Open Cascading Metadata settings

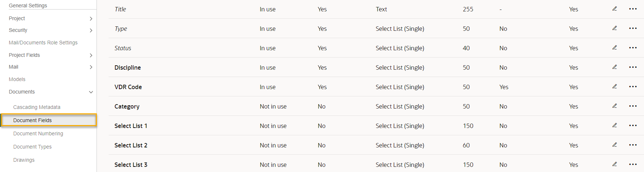[37, 107]
